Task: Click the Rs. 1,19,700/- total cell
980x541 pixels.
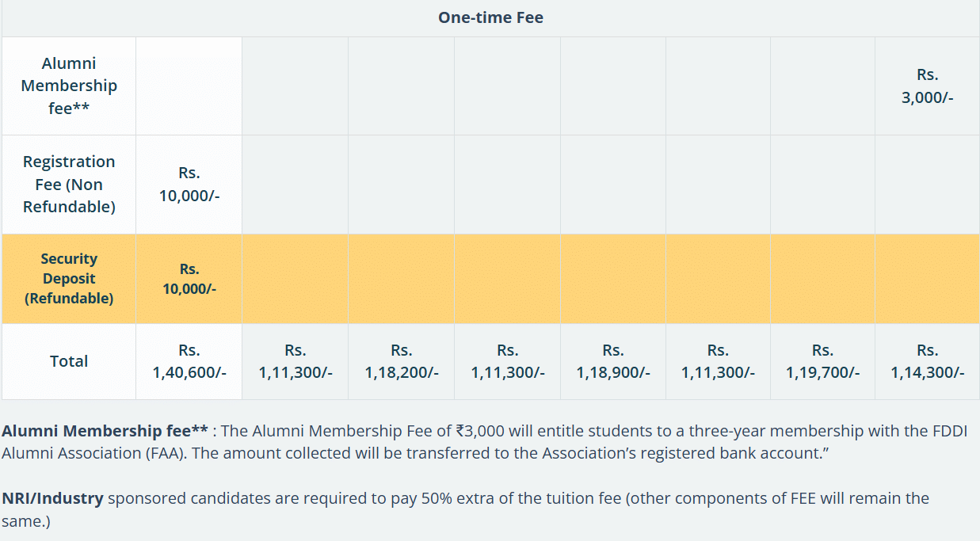Action: click(x=822, y=361)
